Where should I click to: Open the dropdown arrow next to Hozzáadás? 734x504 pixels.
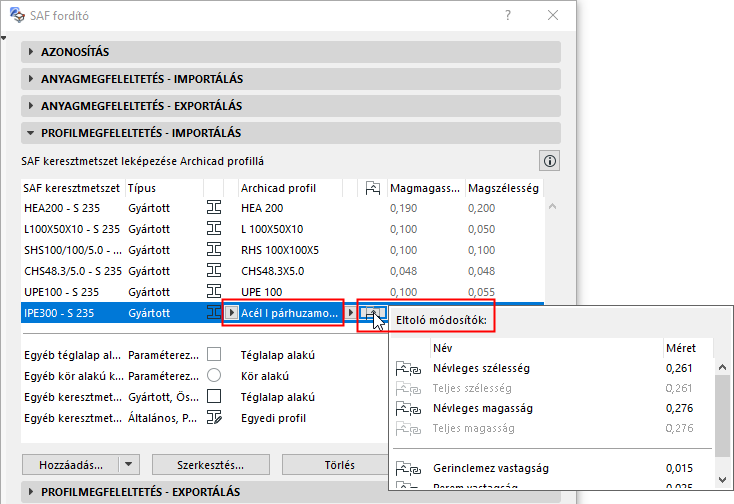coord(129,465)
